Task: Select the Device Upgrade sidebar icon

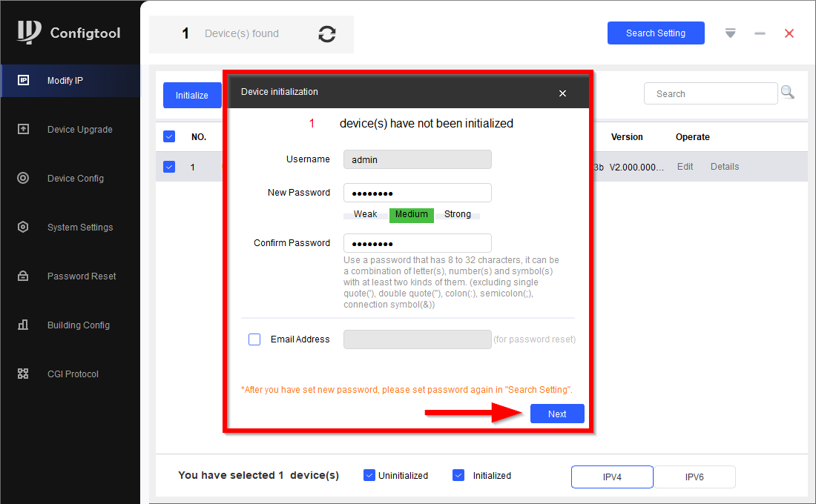Action: tap(23, 129)
